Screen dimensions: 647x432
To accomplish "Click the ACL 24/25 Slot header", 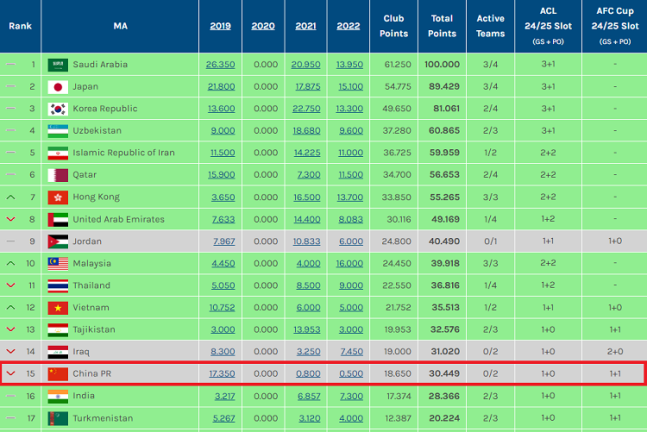I will (x=548, y=26).
